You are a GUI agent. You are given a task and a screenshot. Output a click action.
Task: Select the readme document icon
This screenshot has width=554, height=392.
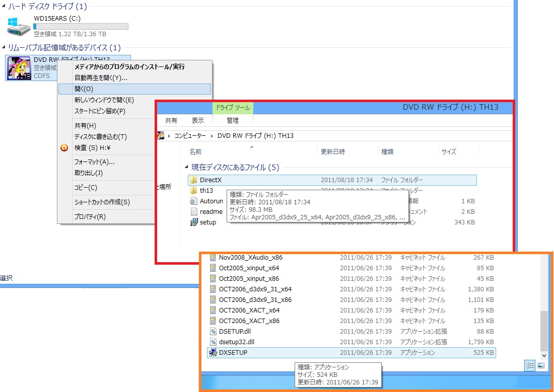pyautogui.click(x=193, y=212)
